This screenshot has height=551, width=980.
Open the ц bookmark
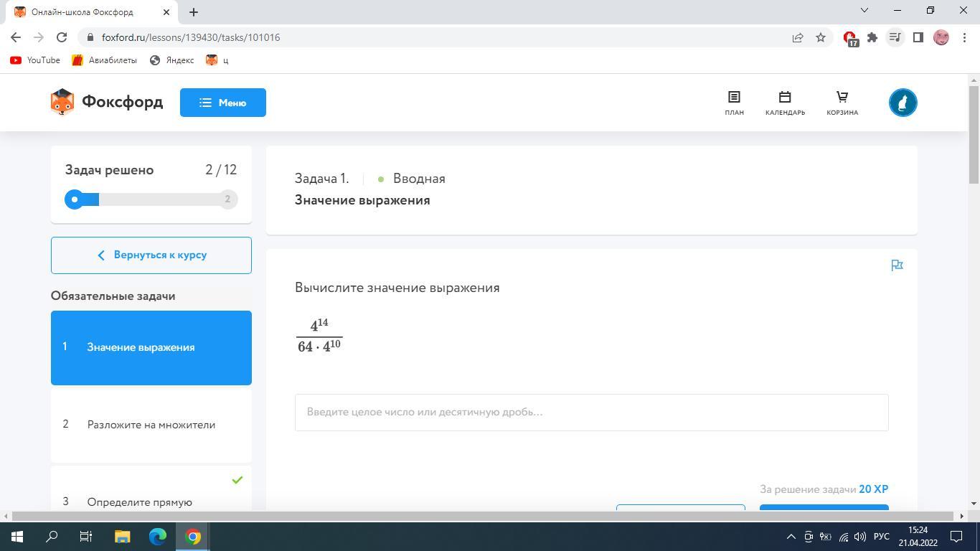[x=217, y=60]
